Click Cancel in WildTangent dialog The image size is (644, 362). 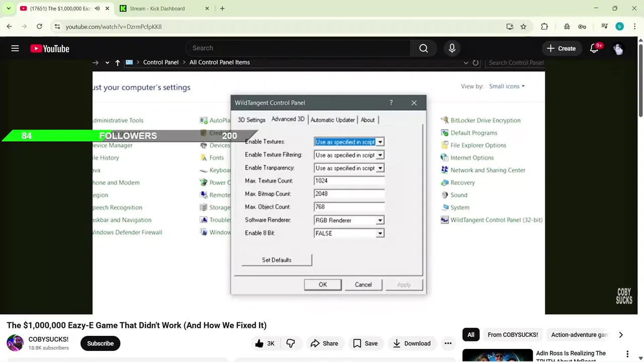363,285
